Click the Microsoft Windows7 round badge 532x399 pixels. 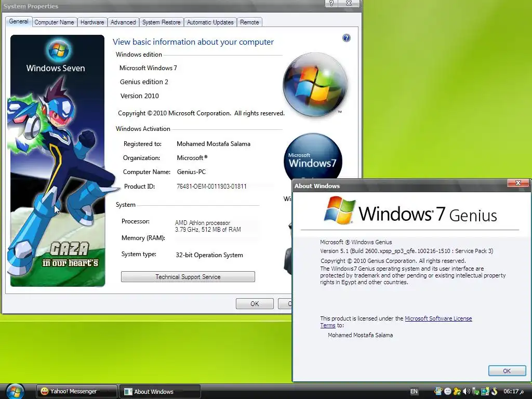(x=313, y=156)
